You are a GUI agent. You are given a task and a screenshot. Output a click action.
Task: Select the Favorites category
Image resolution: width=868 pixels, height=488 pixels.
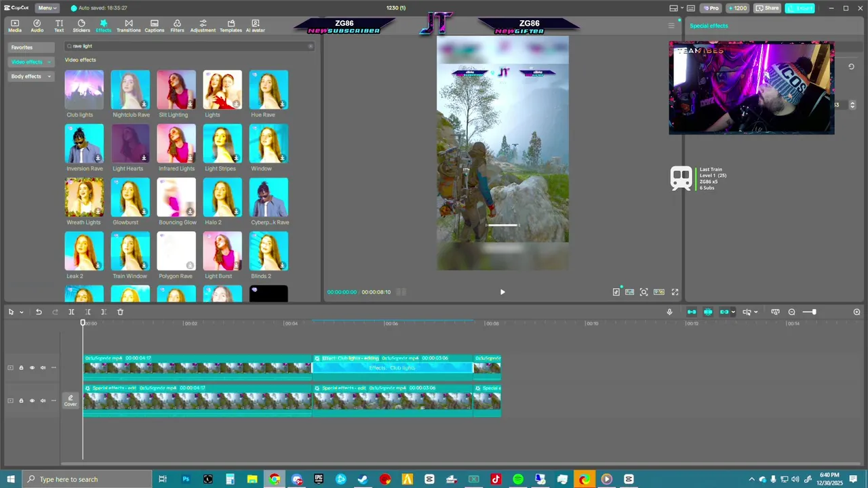31,47
